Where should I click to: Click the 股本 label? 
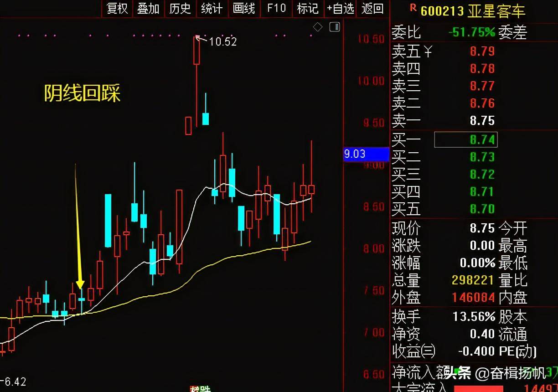click(513, 316)
